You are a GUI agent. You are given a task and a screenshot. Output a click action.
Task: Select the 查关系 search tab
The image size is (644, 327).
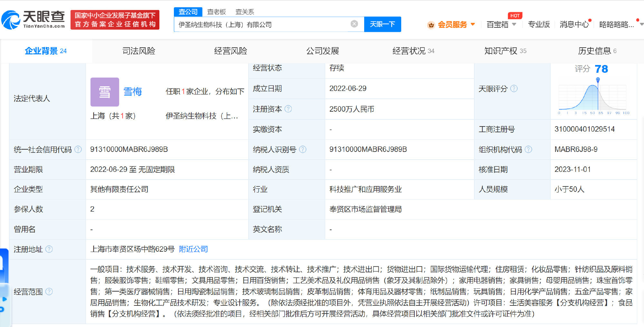coord(245,12)
